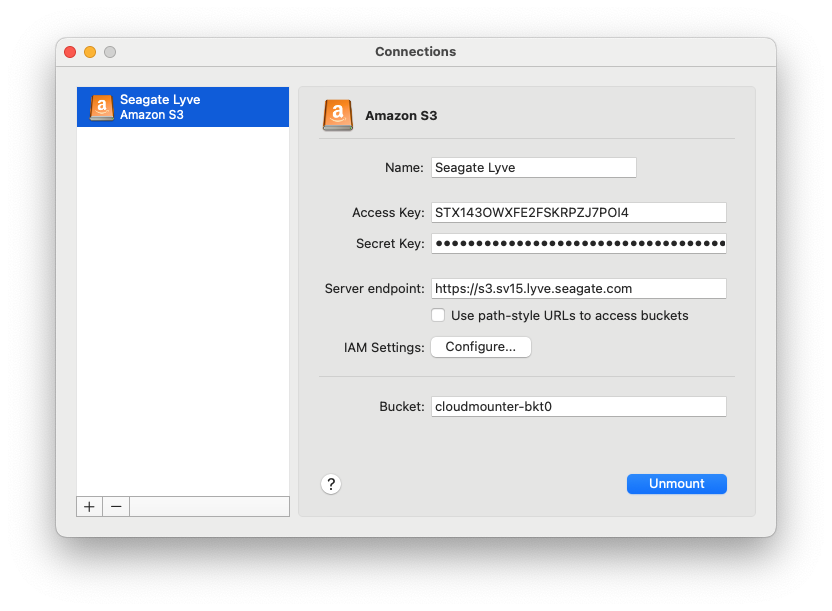Focus the Access Key input field
The image size is (832, 611).
(x=579, y=213)
